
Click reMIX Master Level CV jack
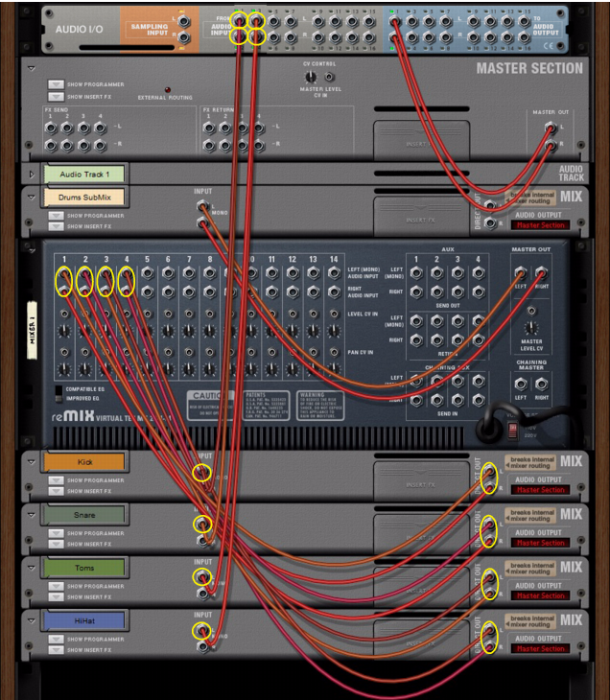coord(531,311)
